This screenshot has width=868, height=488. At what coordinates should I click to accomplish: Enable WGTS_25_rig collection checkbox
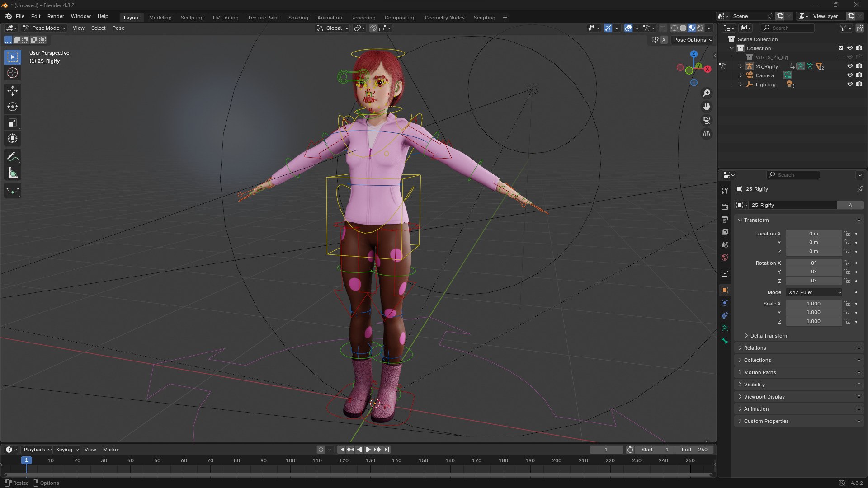pyautogui.click(x=841, y=57)
